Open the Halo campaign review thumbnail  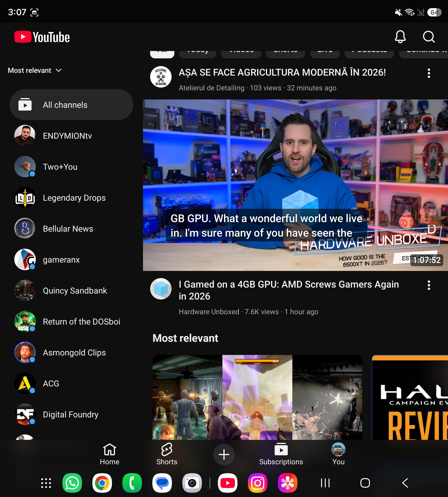click(410, 397)
